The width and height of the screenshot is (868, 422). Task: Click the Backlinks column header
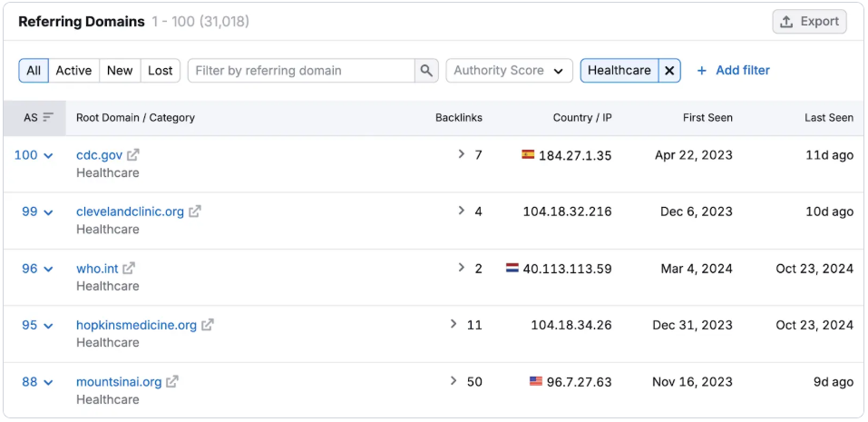coord(458,117)
